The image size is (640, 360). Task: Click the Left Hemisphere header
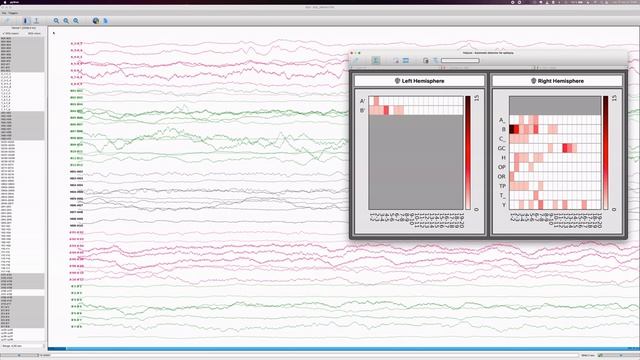coord(419,81)
